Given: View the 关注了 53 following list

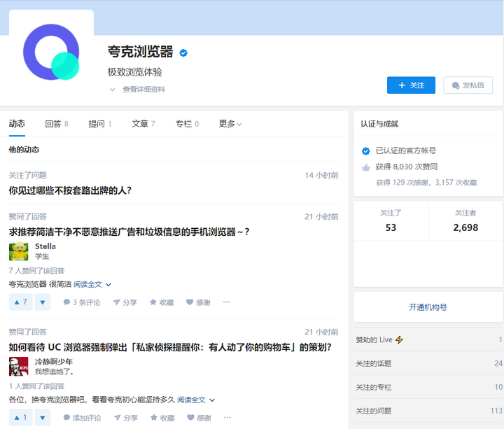Looking at the screenshot, I should tap(391, 220).
